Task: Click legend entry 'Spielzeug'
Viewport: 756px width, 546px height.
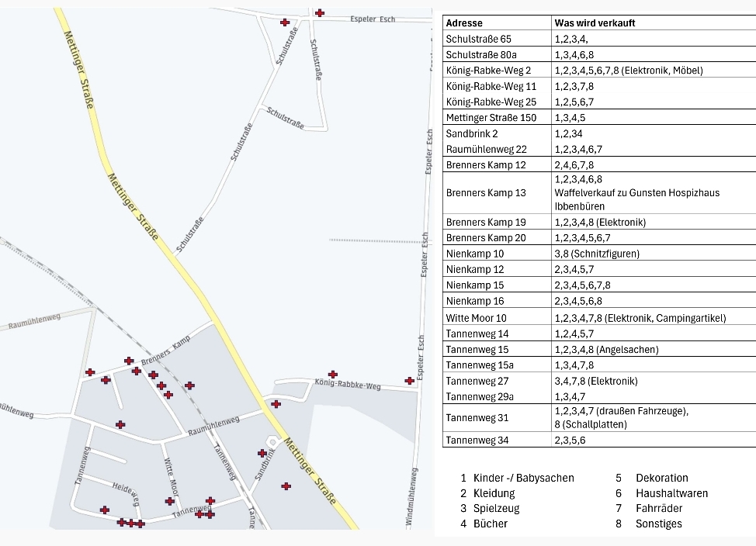Action: (497, 509)
